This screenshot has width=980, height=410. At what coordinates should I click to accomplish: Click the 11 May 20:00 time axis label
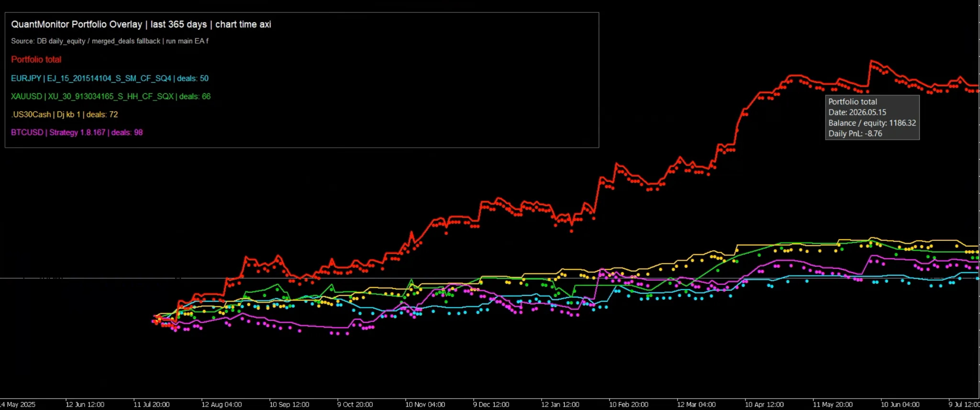[x=833, y=405]
